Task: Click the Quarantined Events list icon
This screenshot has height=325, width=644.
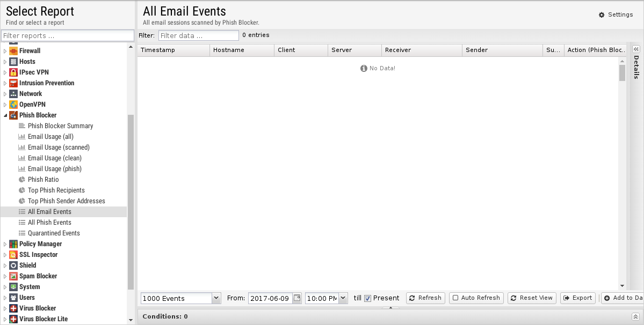Action: click(x=22, y=233)
